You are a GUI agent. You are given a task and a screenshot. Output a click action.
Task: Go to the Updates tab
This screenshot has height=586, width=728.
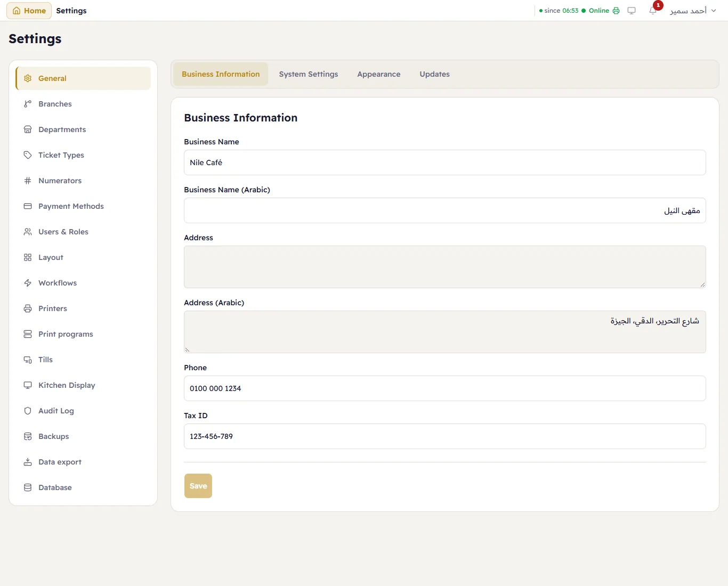click(x=435, y=74)
